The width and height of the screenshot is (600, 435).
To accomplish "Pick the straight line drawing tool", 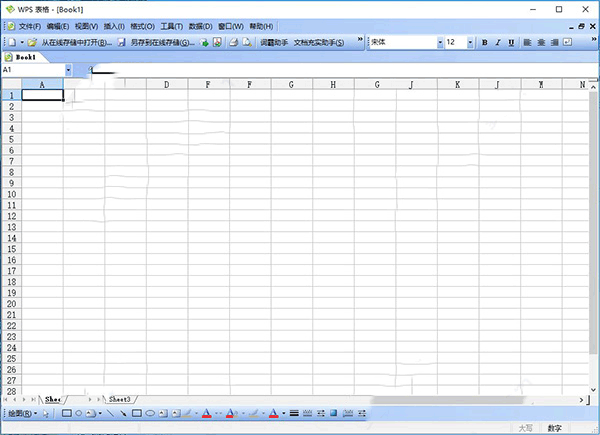I will click(110, 413).
